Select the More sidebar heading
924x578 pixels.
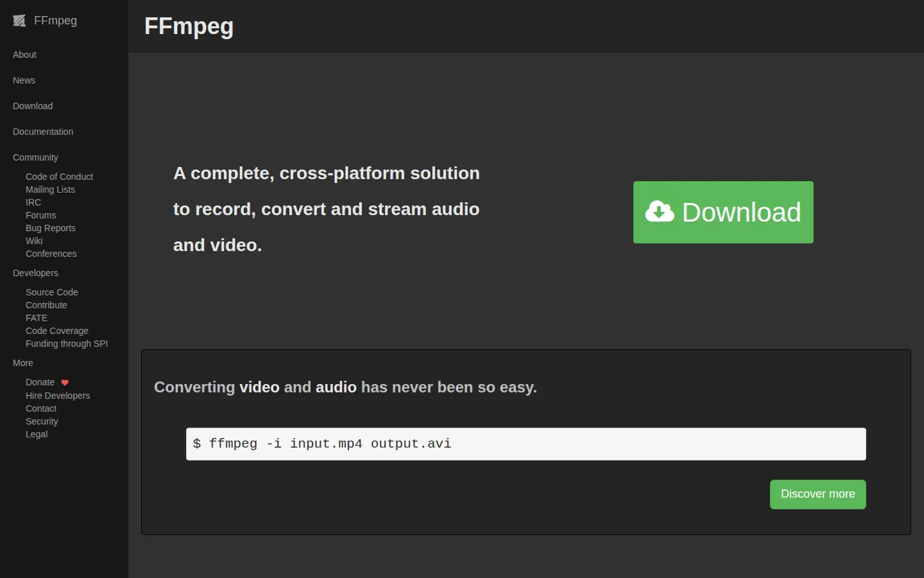click(x=23, y=363)
